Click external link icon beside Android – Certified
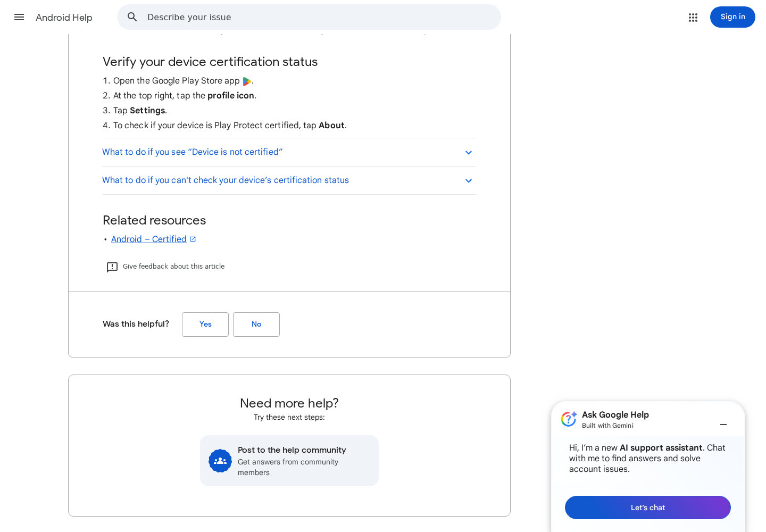Viewport: 766px width, 532px height. click(x=193, y=239)
